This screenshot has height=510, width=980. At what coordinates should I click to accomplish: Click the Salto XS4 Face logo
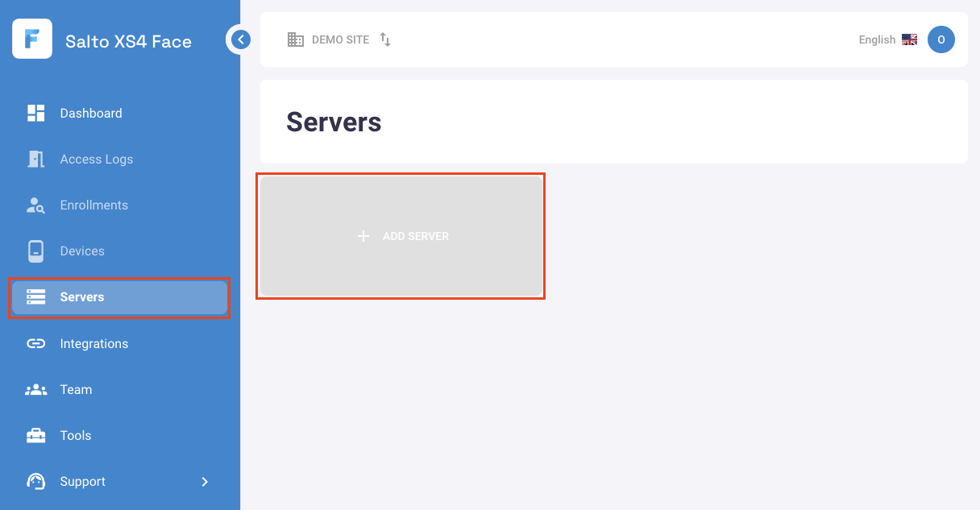point(32,39)
